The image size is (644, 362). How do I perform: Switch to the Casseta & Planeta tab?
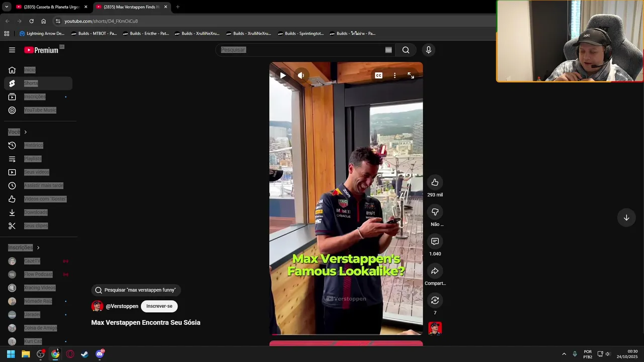coord(52,7)
